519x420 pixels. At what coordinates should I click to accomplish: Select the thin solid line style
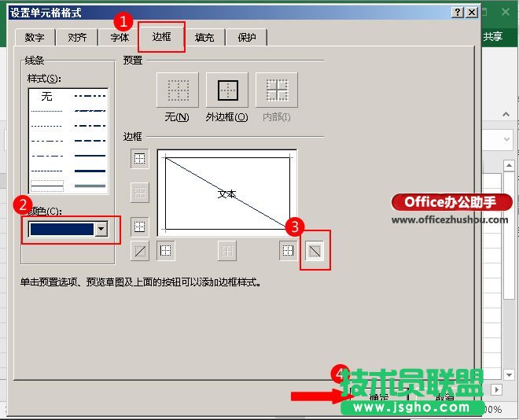click(46, 186)
